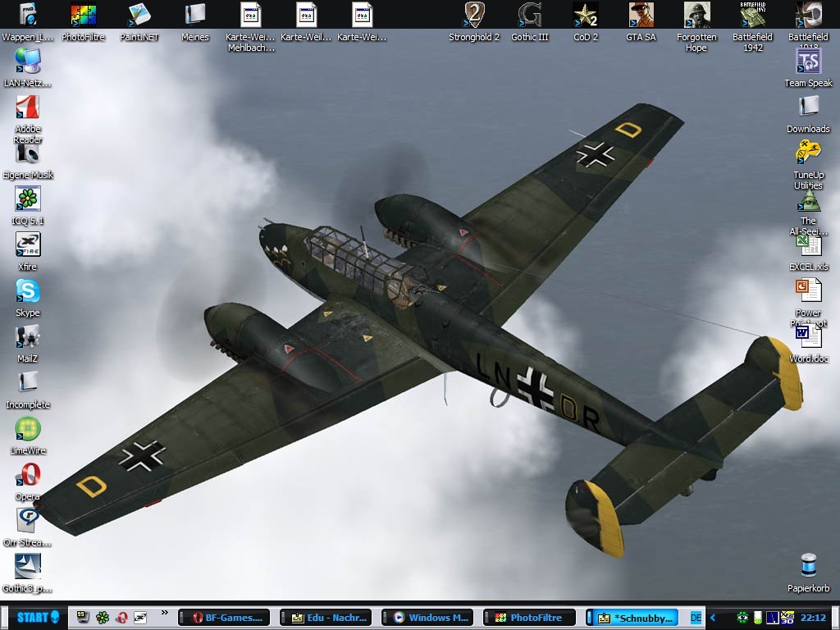Click the quick launch ICQ flower icon
This screenshot has height=630, width=840.
(102, 617)
